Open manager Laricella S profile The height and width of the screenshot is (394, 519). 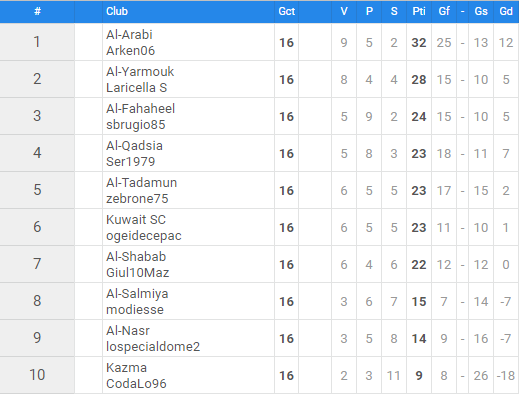[136, 88]
